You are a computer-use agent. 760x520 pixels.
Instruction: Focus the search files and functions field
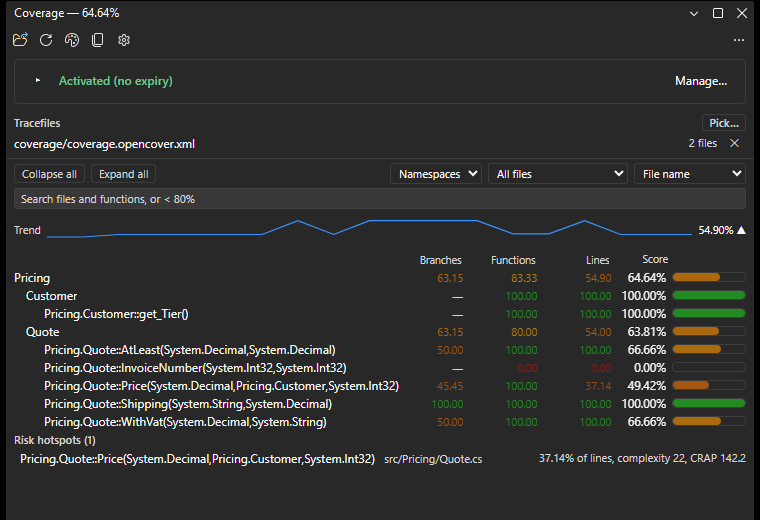click(x=380, y=199)
